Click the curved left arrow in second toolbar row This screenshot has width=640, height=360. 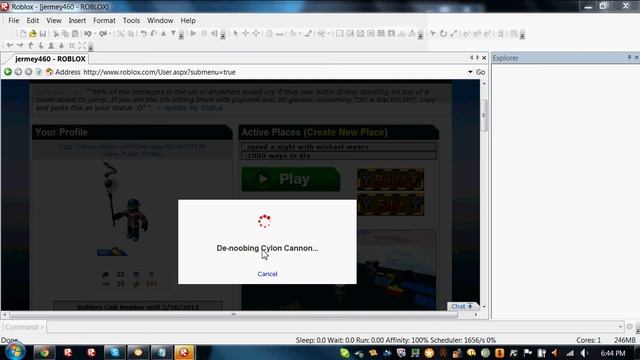tap(10, 46)
